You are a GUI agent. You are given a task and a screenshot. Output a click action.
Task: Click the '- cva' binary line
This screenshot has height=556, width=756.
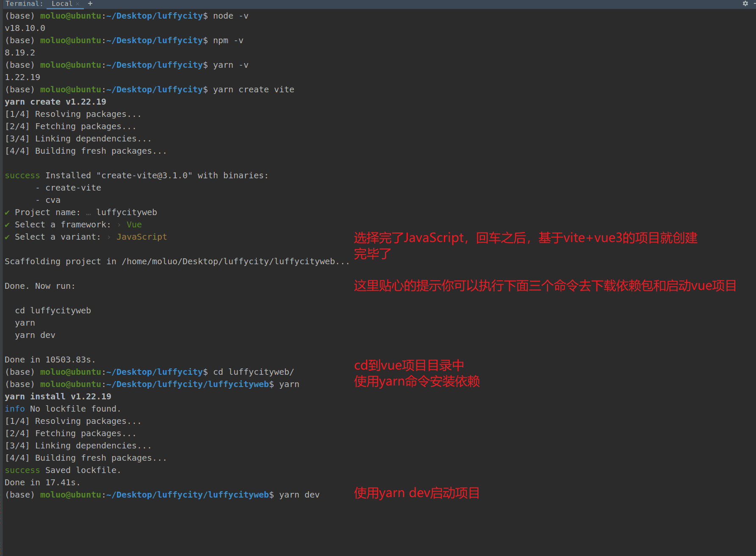tap(48, 200)
